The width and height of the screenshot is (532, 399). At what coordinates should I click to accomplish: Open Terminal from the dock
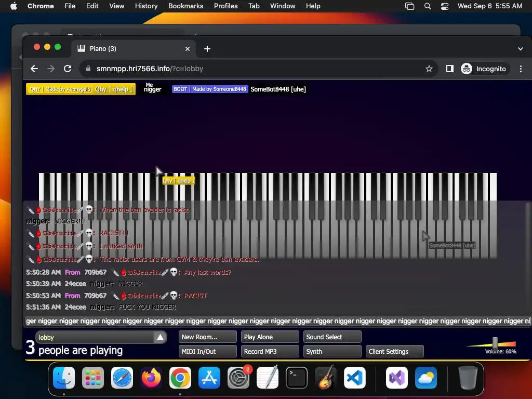coord(297,378)
